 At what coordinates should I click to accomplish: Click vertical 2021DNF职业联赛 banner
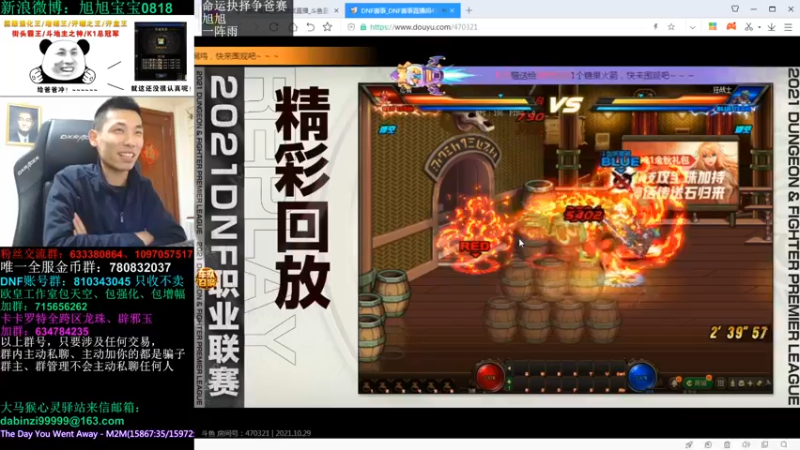(x=224, y=236)
